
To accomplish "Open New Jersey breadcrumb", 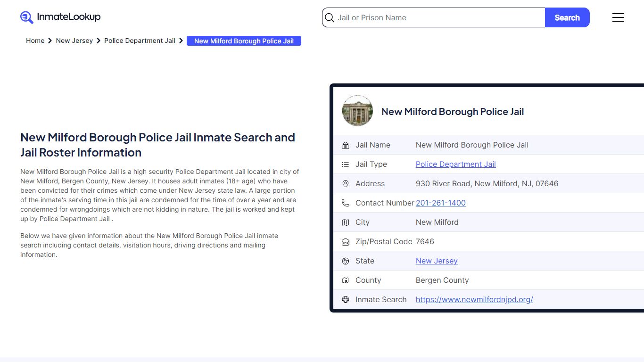I will pyautogui.click(x=74, y=41).
